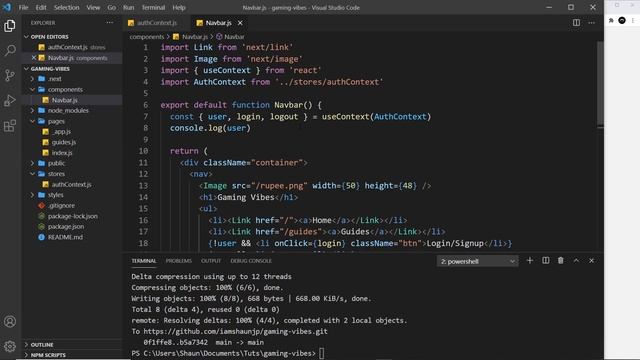Split the terminal panel

point(545,260)
